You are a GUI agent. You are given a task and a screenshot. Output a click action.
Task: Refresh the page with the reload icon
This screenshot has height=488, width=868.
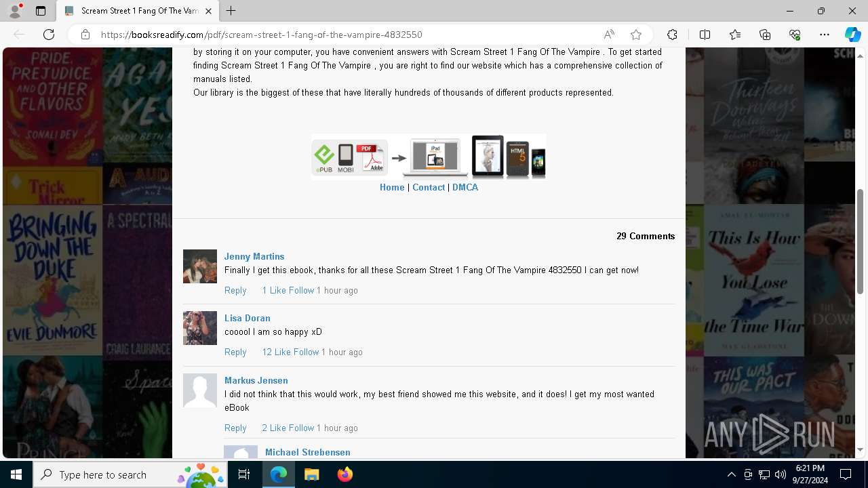click(49, 35)
